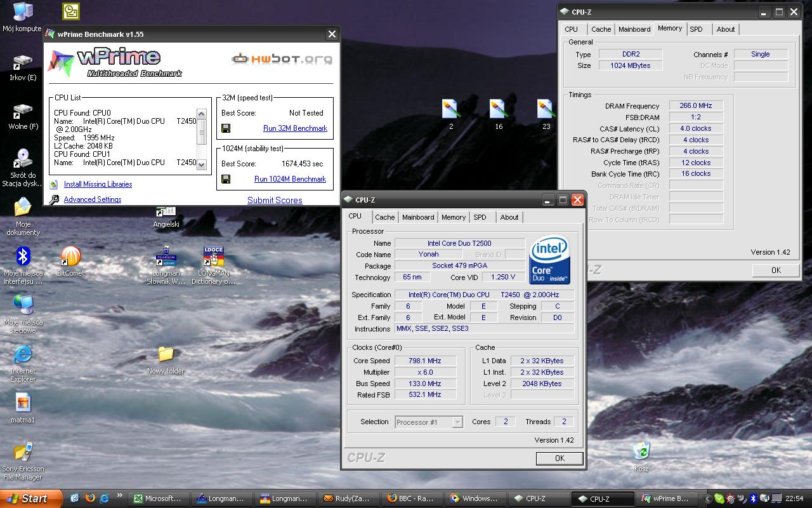Click hwbot.org logo in wPrime
This screenshot has width=812, height=508.
point(282,60)
